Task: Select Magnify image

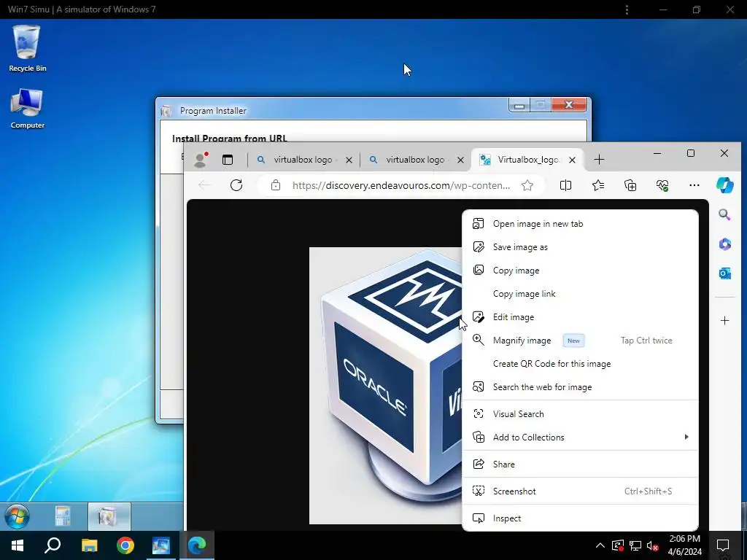Action: 580,341
